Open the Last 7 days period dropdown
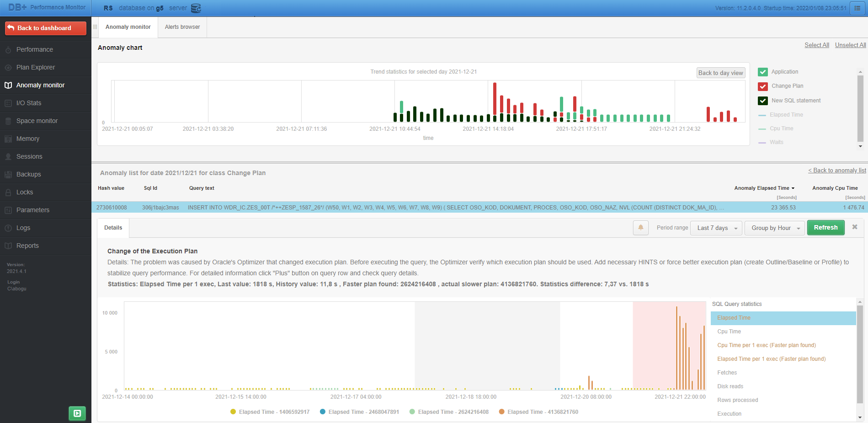This screenshot has height=423, width=868. click(716, 228)
